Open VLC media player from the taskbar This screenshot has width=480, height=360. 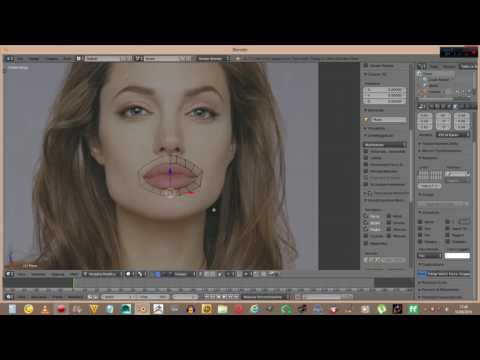[x=45, y=309]
